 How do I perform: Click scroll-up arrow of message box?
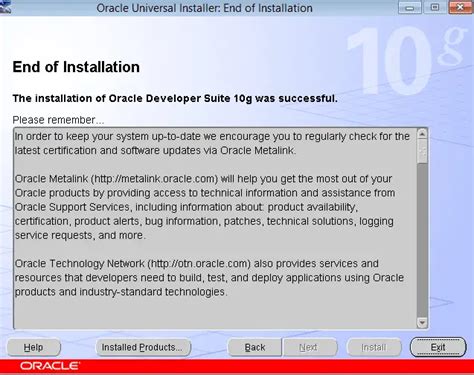point(422,134)
